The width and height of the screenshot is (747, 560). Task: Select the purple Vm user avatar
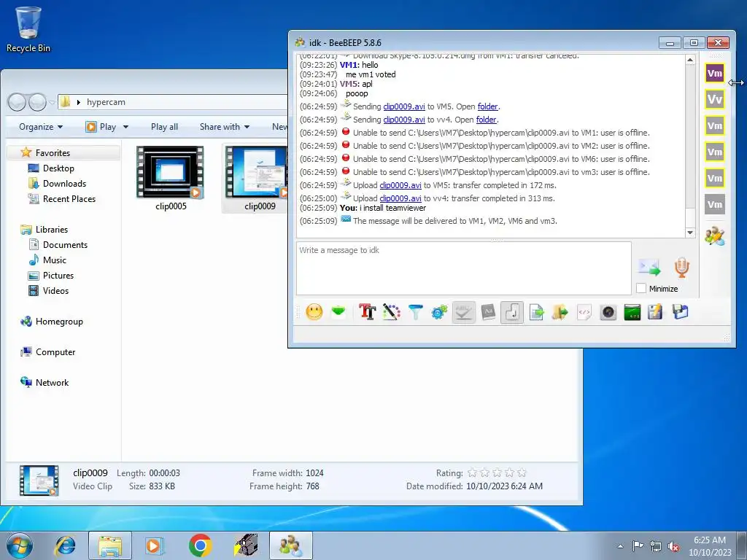tap(715, 74)
